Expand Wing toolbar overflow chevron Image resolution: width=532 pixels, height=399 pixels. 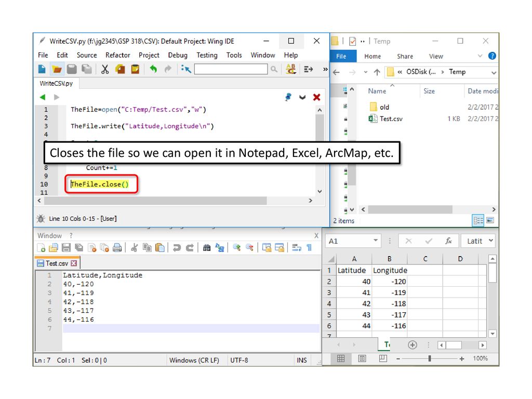pyautogui.click(x=325, y=69)
